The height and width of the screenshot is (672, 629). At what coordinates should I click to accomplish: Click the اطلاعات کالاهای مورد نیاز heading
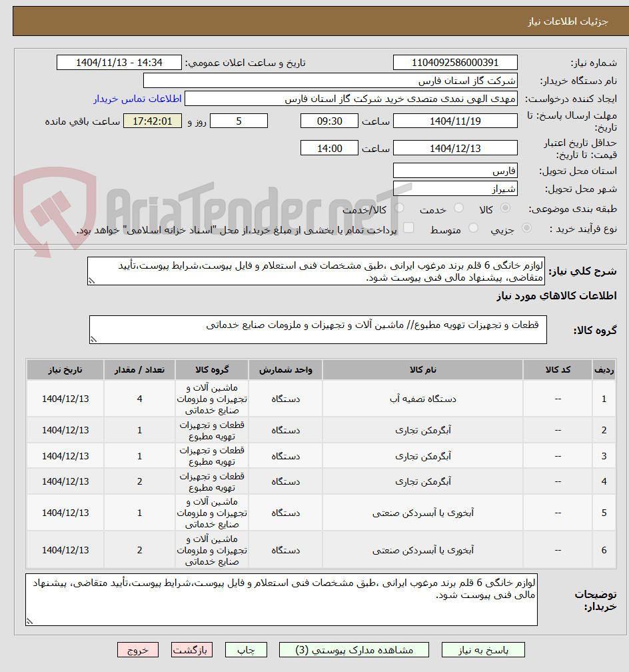point(556,296)
